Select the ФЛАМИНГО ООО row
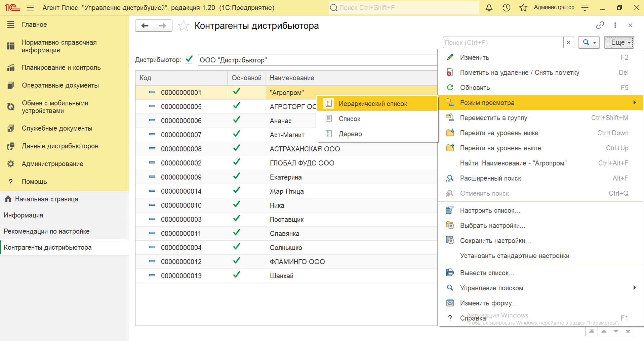644x341 pixels. pyautogui.click(x=286, y=262)
